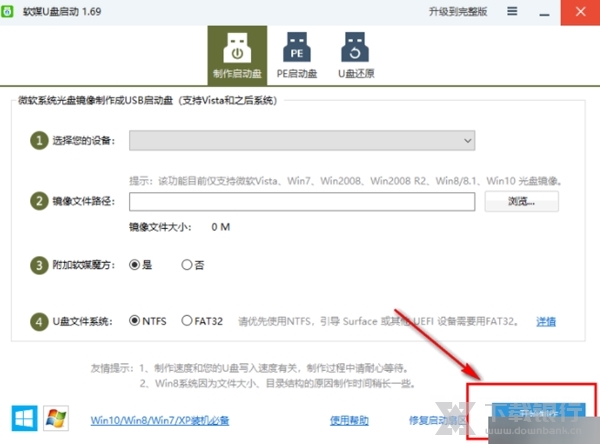Select 是 for 附加软媒魔方

pos(140,264)
